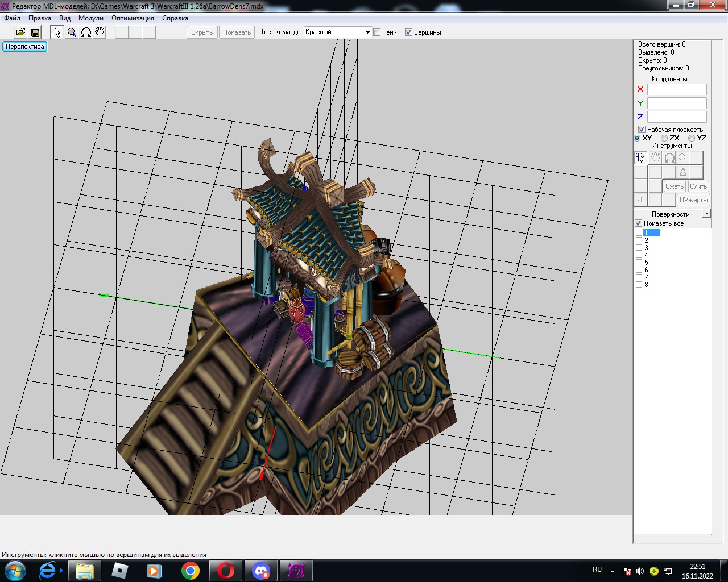The image size is (728, 582).
Task: Click the X coordinate input field
Action: (677, 89)
